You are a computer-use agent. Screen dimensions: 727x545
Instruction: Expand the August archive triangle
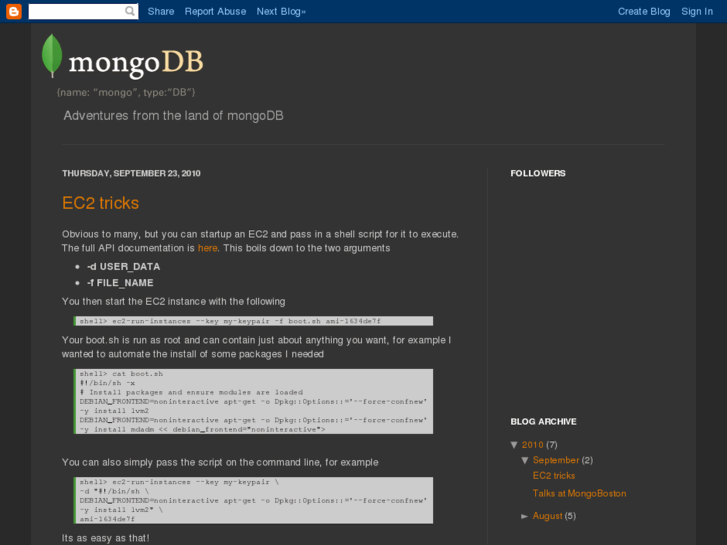click(525, 516)
